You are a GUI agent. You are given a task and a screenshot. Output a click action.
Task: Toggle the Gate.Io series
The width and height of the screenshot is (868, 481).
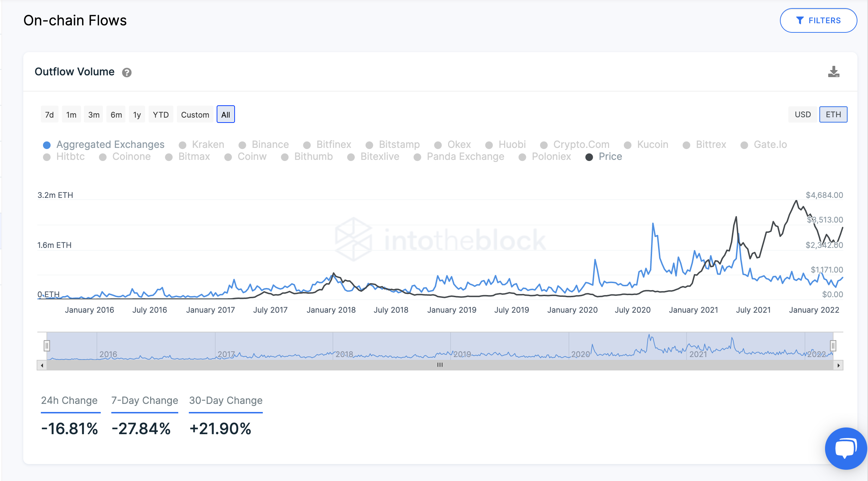click(x=764, y=144)
